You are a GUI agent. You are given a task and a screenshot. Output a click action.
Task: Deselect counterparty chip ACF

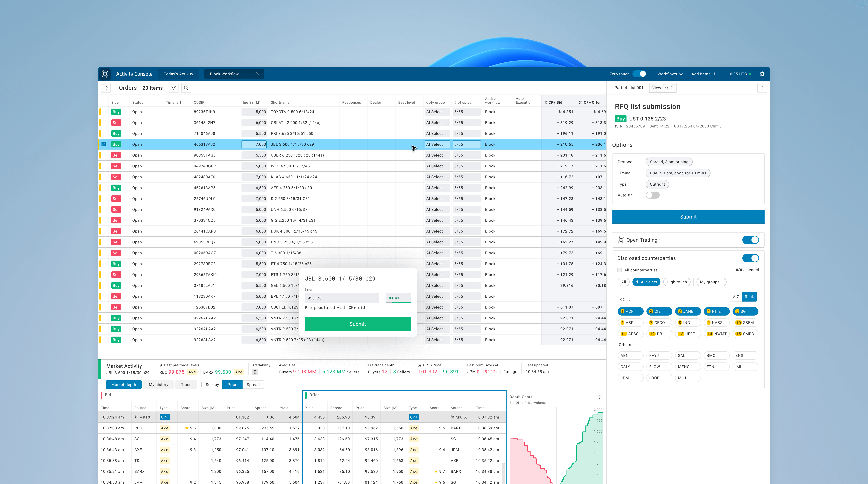631,311
